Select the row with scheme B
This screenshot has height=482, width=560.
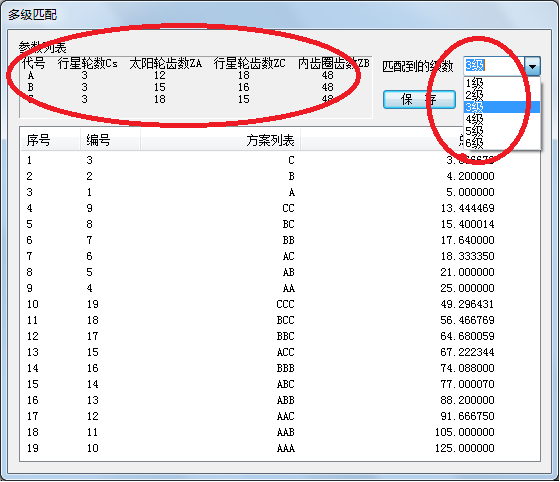[x=280, y=176]
